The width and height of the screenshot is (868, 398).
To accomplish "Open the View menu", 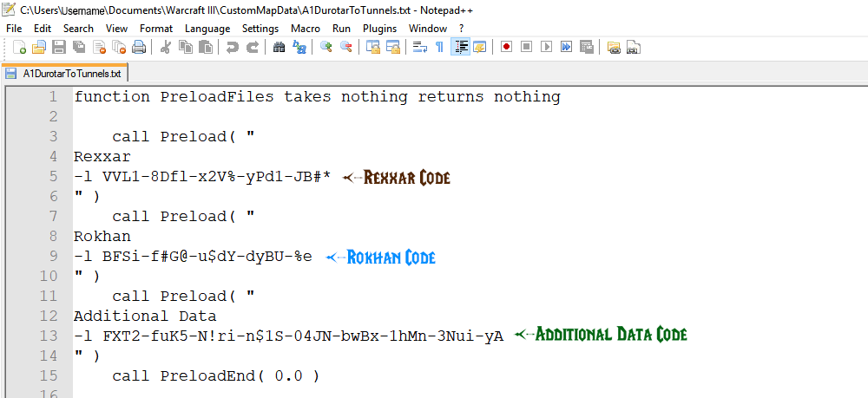I will pos(116,29).
